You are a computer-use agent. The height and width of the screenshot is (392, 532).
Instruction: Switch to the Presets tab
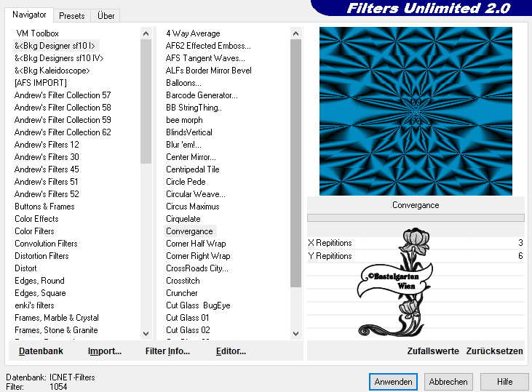71,15
